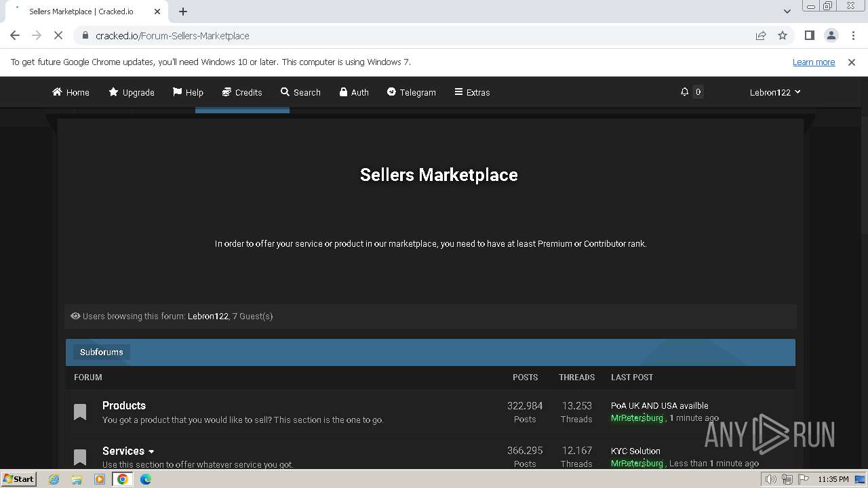Image resolution: width=868 pixels, height=488 pixels.
Task: Open Chrome three-dot menu
Action: [853, 35]
